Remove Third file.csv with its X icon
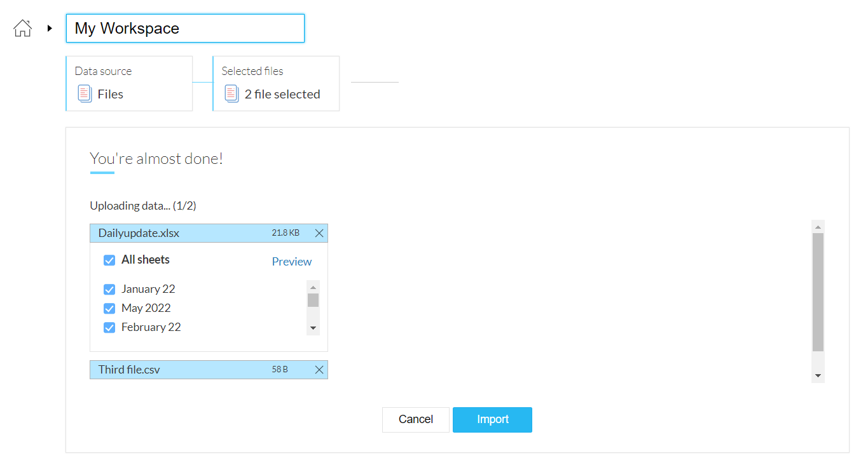The image size is (868, 465). tap(319, 370)
